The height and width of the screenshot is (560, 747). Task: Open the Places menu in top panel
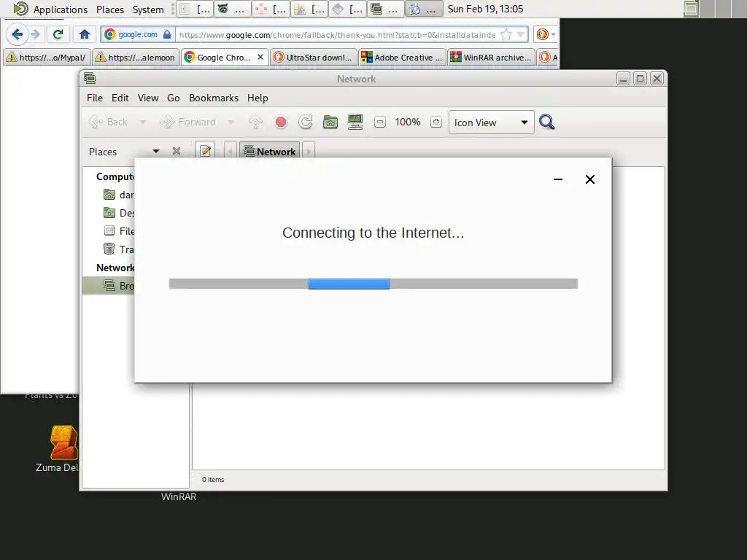(110, 9)
